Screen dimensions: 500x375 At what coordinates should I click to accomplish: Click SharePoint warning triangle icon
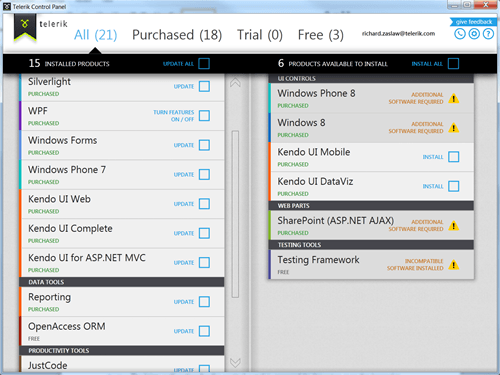tap(454, 226)
